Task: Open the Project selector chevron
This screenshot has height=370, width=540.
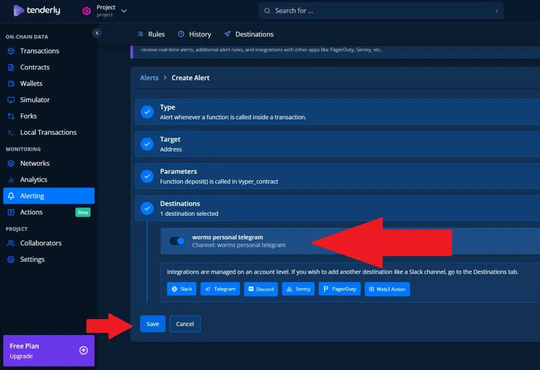Action: point(124,11)
